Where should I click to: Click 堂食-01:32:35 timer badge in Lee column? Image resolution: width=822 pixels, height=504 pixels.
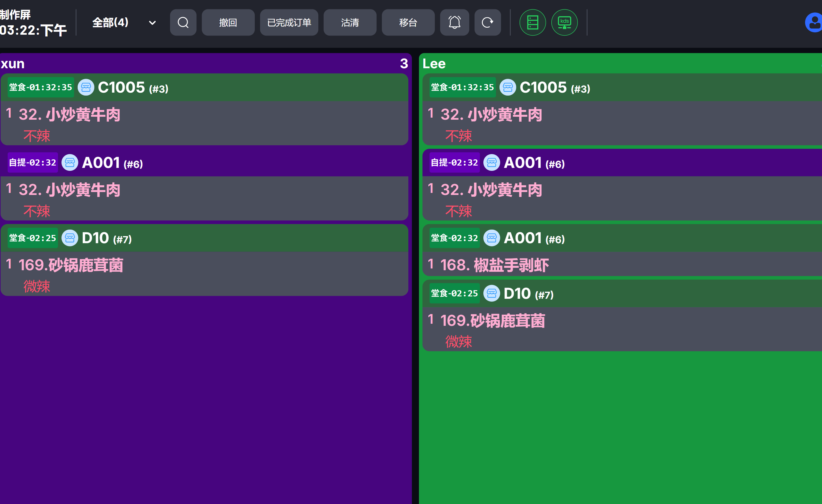[x=462, y=87]
